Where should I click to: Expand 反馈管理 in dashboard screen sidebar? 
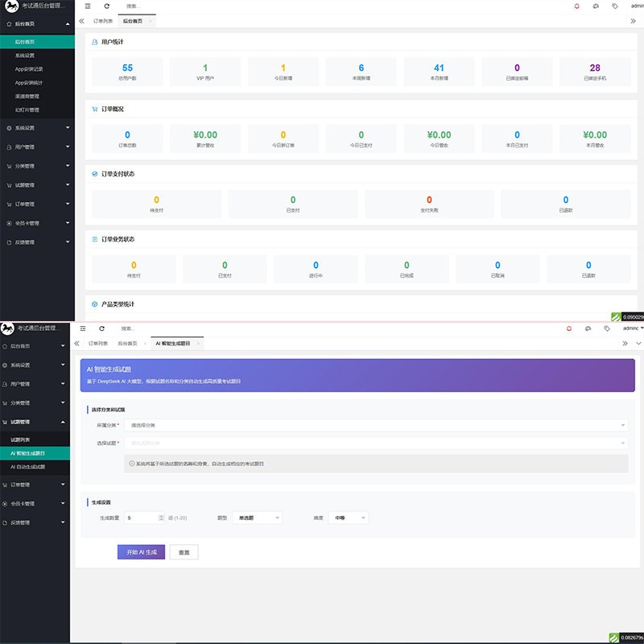point(37,242)
